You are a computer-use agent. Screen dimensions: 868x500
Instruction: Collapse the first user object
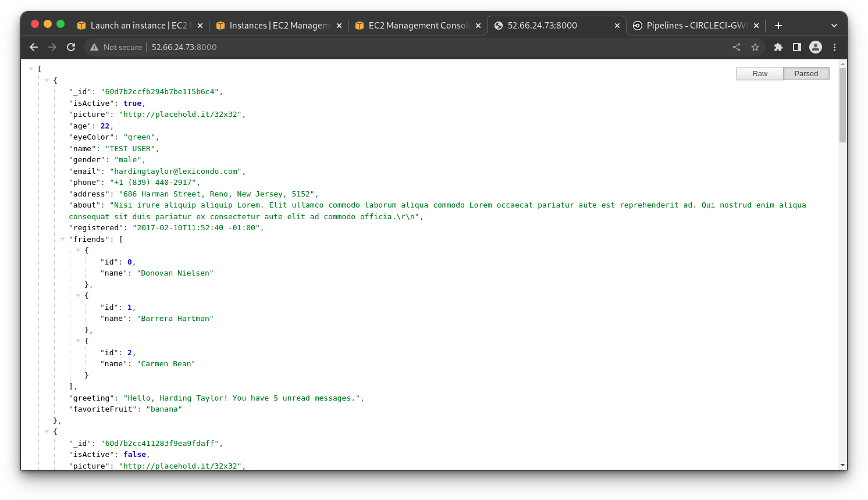[x=47, y=80]
